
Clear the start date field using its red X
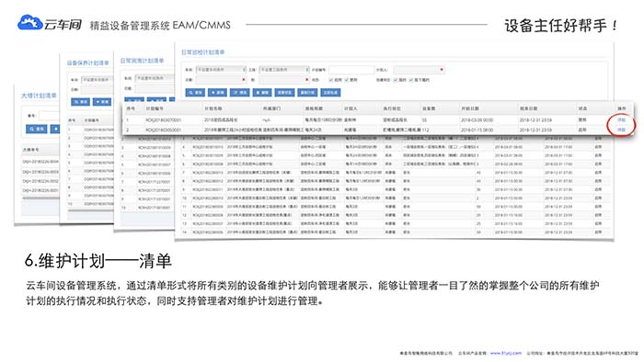243,80
